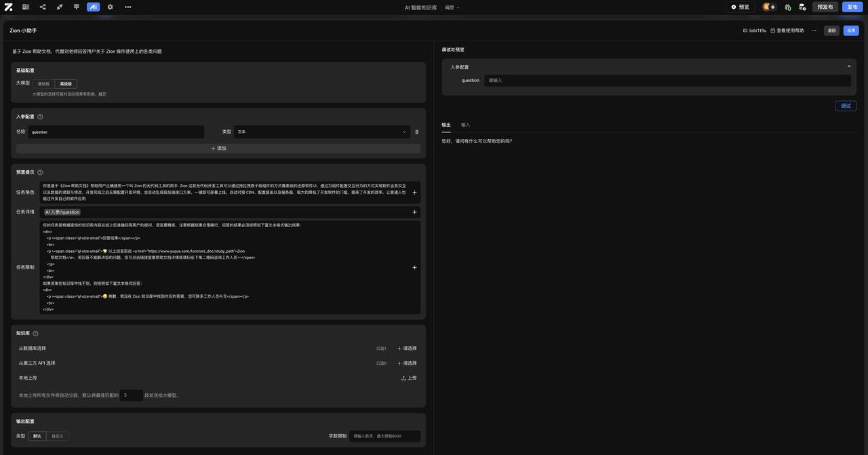Image resolution: width=868 pixels, height=455 pixels.
Task: Click the question input in the preview panel
Action: [667, 80]
